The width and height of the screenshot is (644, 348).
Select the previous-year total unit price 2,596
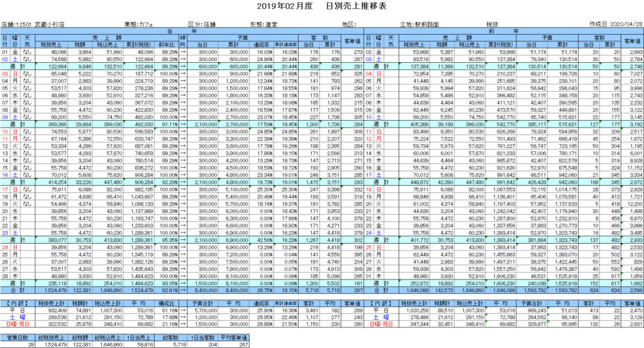[x=636, y=291]
